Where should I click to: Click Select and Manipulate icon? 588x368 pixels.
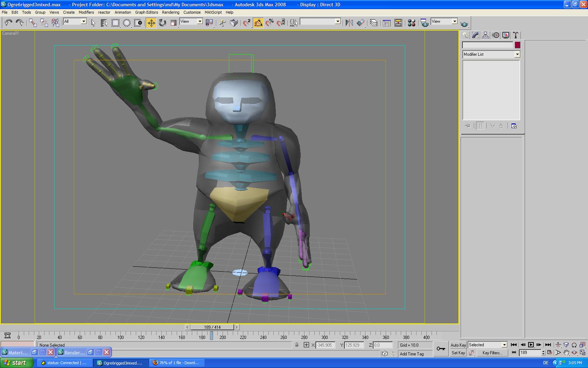point(223,23)
